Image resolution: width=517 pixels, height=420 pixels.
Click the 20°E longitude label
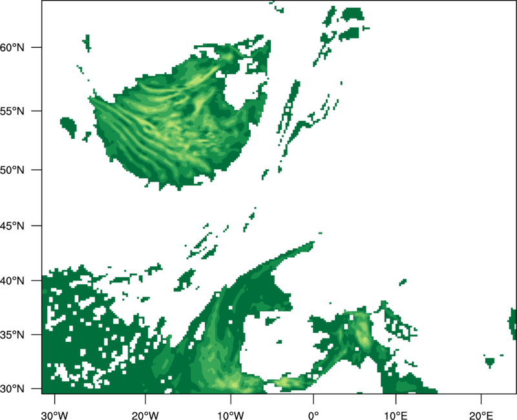point(481,415)
